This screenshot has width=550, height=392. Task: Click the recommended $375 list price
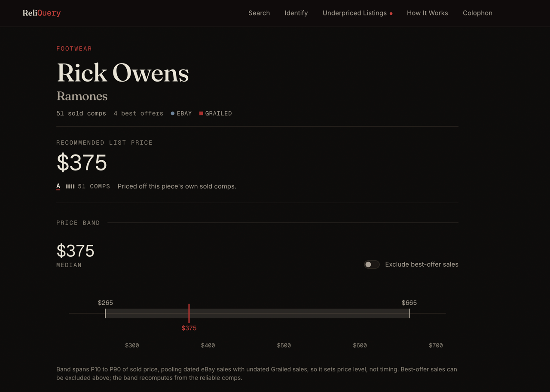tap(82, 163)
